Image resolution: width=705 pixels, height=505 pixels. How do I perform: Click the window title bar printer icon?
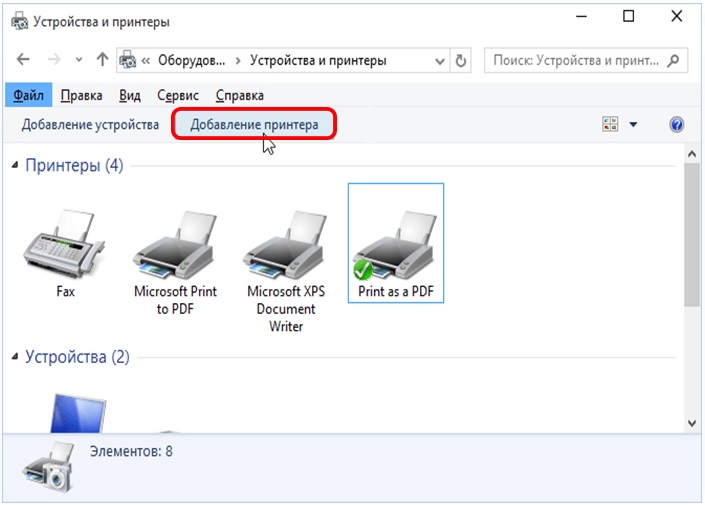[x=19, y=21]
